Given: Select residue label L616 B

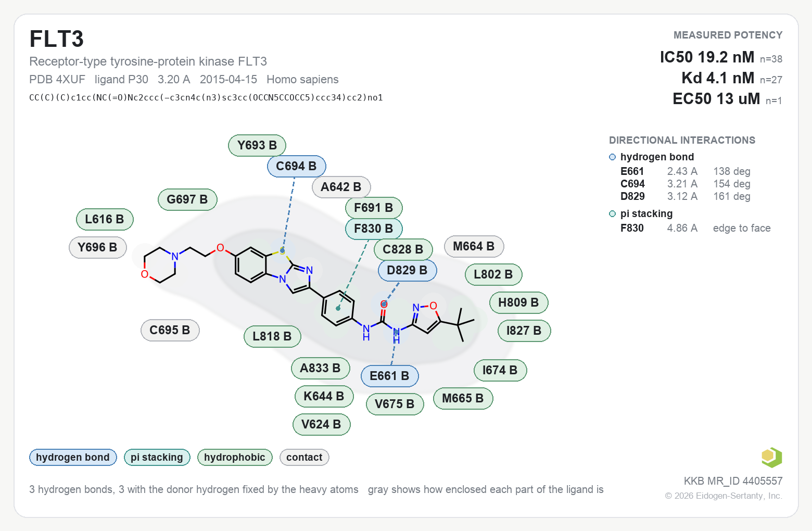Looking at the screenshot, I should coord(105,219).
